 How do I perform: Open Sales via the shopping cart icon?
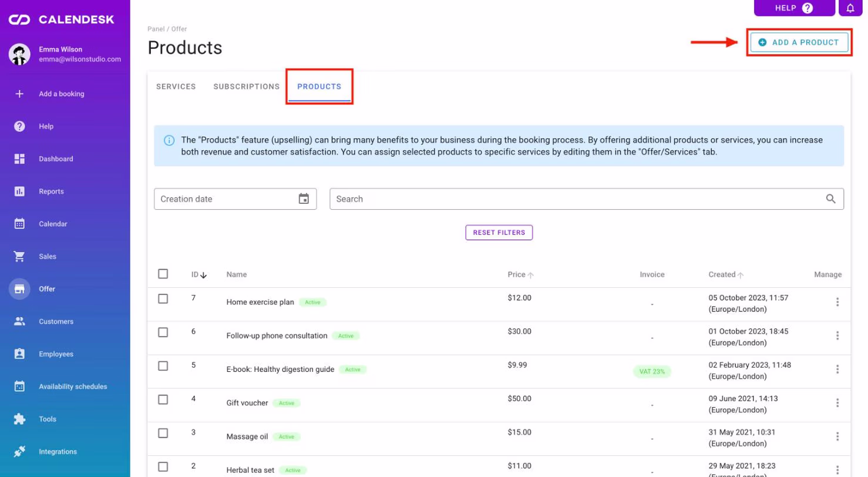pyautogui.click(x=19, y=257)
